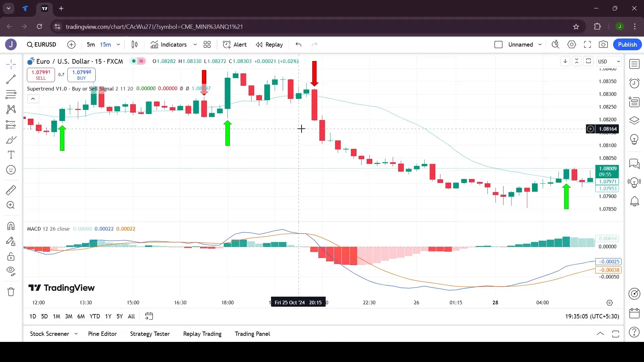This screenshot has height=362, width=644.
Task: Switch to the 5m timeframe
Action: coord(91,45)
